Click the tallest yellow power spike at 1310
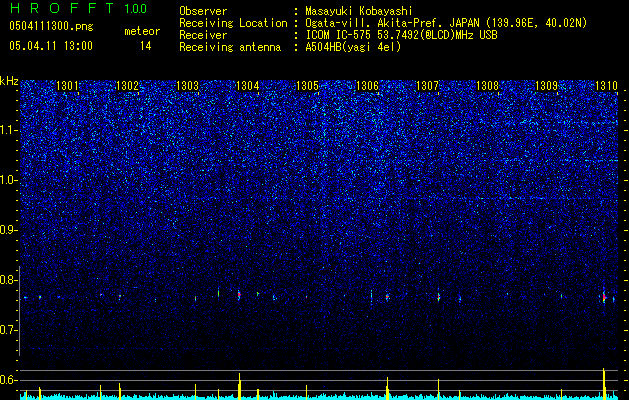629x400 pixels. pyautogui.click(x=604, y=384)
